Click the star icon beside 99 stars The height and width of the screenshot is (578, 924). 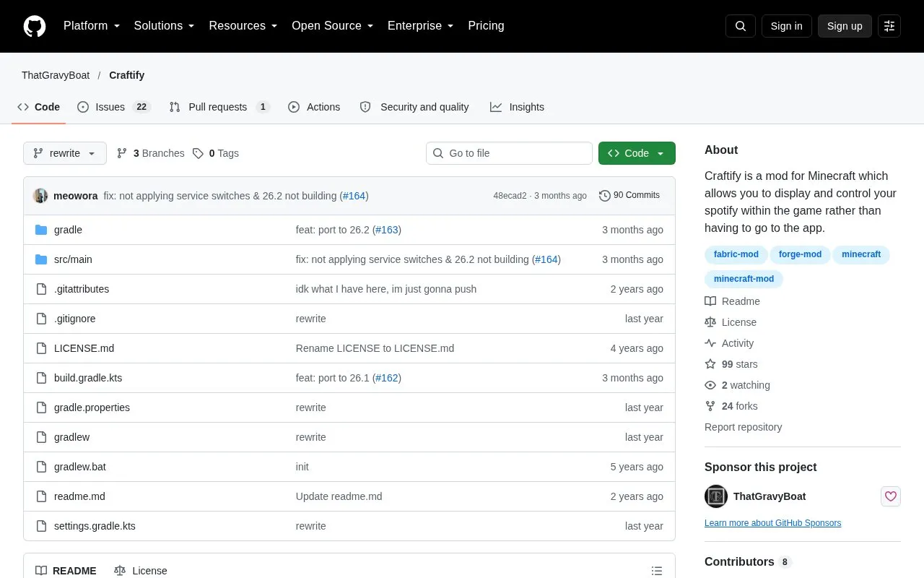pos(710,364)
